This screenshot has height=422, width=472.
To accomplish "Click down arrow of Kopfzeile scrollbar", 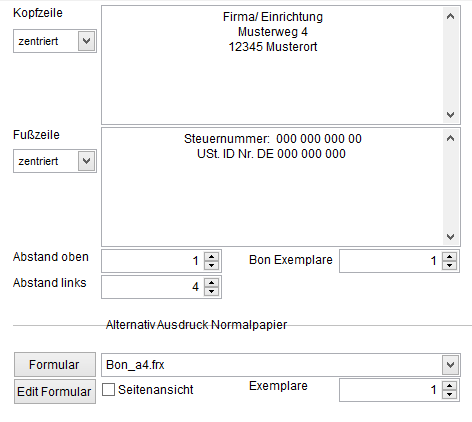I will coord(450,115).
